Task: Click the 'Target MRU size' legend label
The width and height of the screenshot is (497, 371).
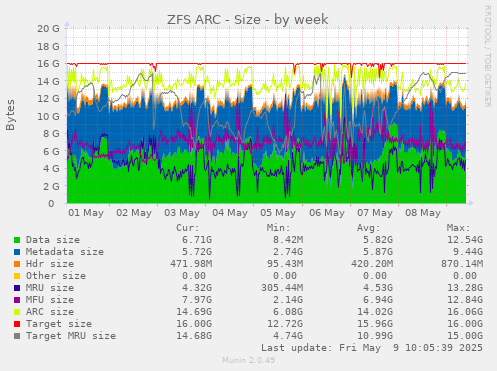Action: 71,336
